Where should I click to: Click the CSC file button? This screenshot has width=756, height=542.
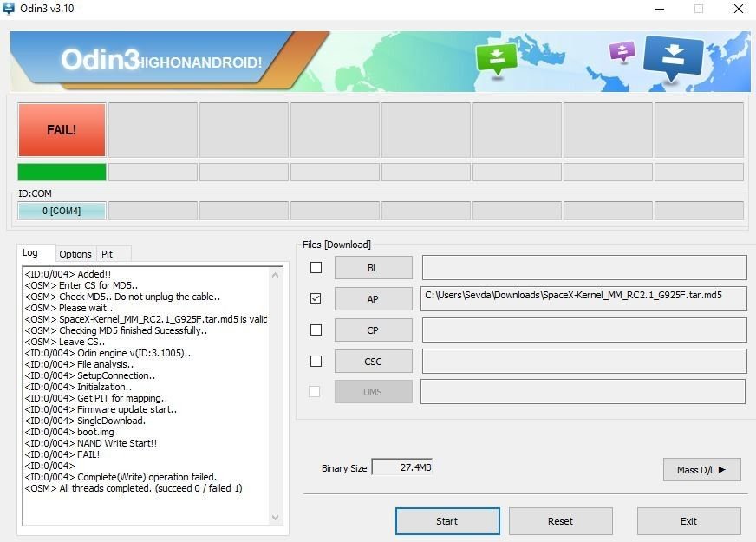click(x=373, y=361)
